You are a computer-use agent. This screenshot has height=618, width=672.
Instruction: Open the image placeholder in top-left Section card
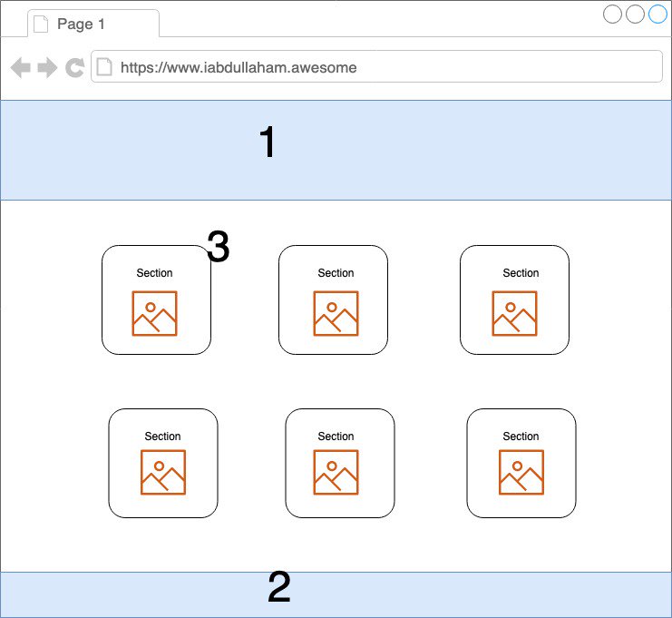tap(154, 313)
